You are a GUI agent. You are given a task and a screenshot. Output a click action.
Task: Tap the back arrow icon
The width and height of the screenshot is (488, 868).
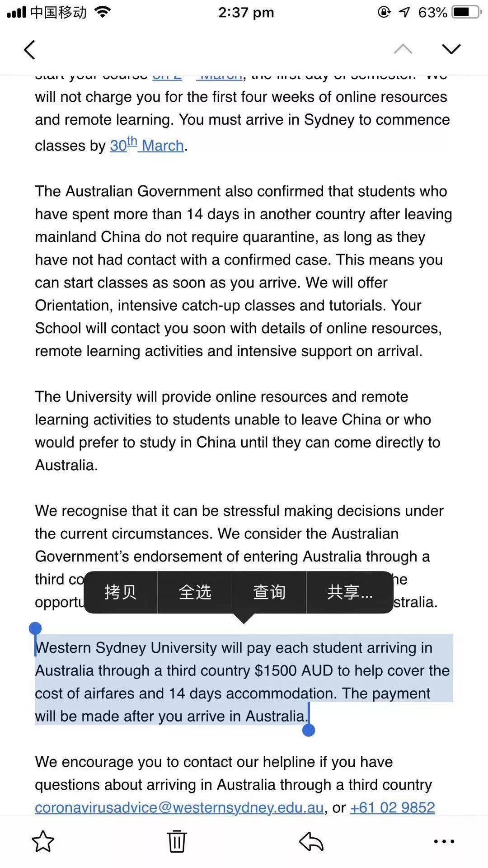pyautogui.click(x=30, y=50)
